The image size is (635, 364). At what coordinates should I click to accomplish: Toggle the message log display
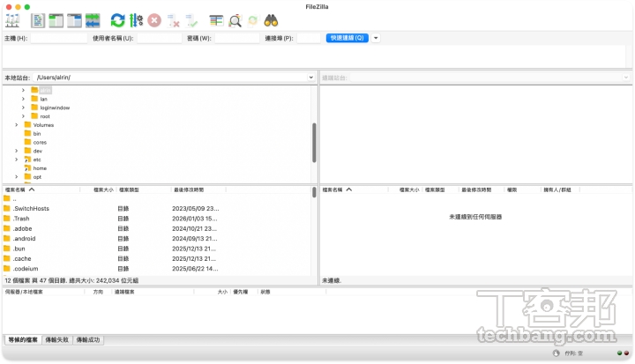click(x=38, y=19)
